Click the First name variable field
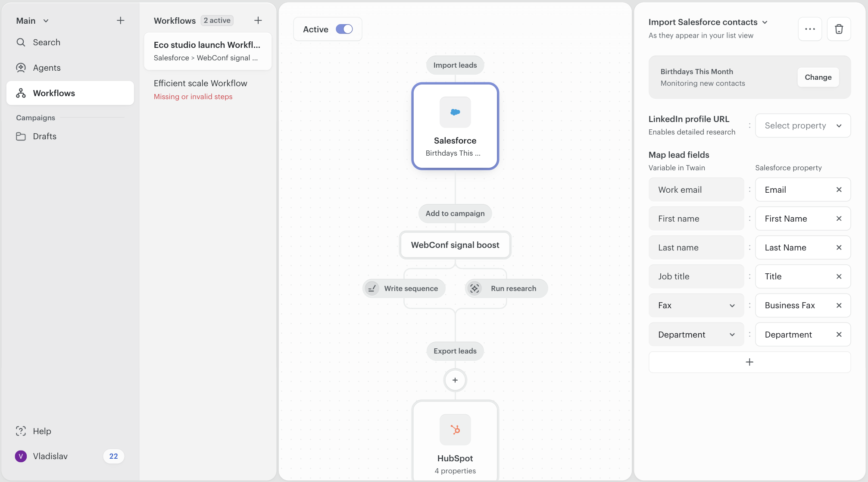Screen dimensions: 868x482 pyautogui.click(x=696, y=219)
